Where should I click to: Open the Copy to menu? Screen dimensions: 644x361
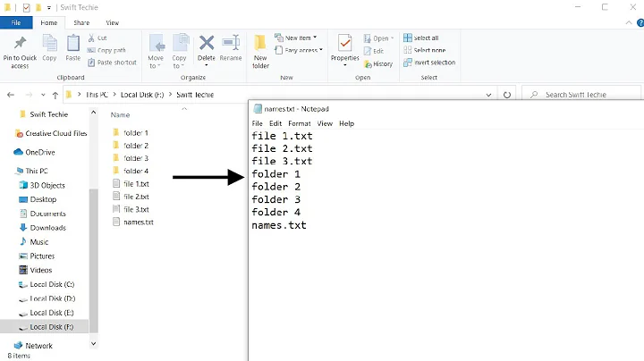pos(180,52)
